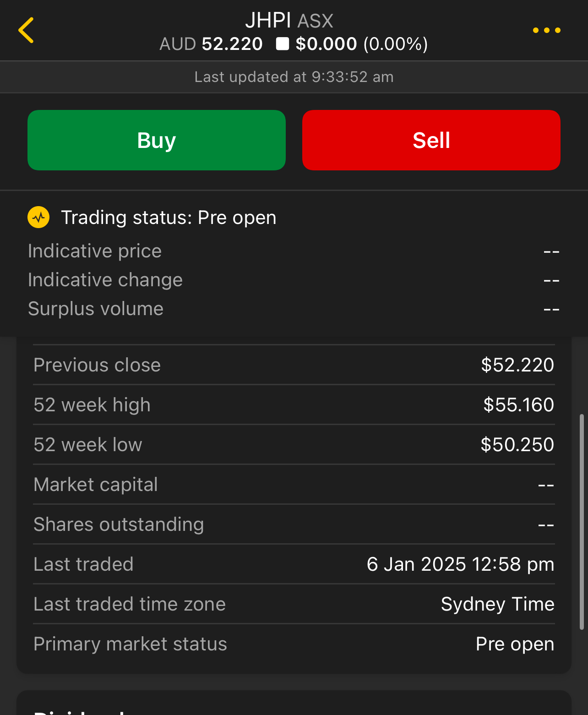The image size is (588, 715).
Task: Tap the Market capital row
Action: (x=294, y=485)
